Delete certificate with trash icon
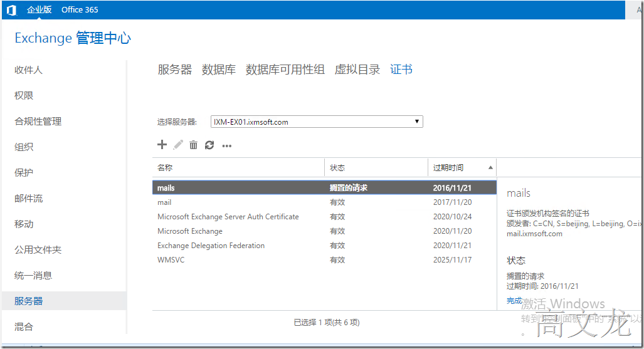Viewport: 644px width, 349px height. coord(193,145)
